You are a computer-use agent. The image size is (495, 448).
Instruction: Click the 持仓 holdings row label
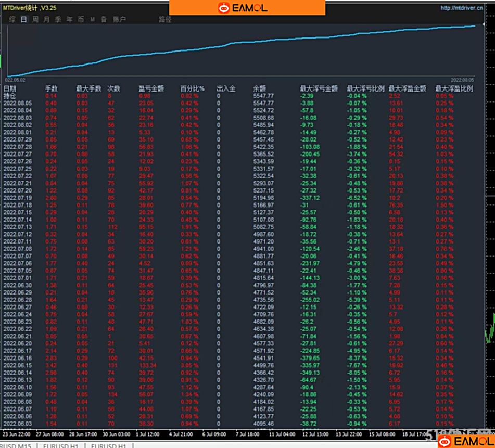click(10, 96)
